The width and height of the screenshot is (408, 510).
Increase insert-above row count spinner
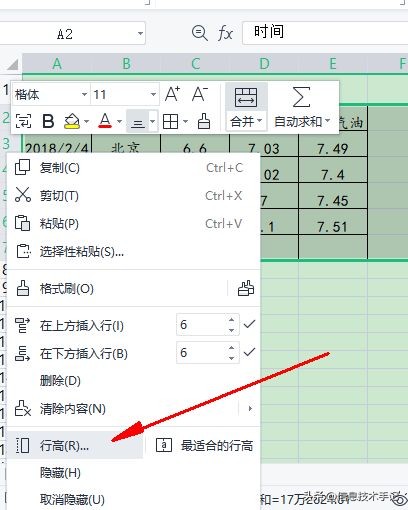pyautogui.click(x=232, y=319)
